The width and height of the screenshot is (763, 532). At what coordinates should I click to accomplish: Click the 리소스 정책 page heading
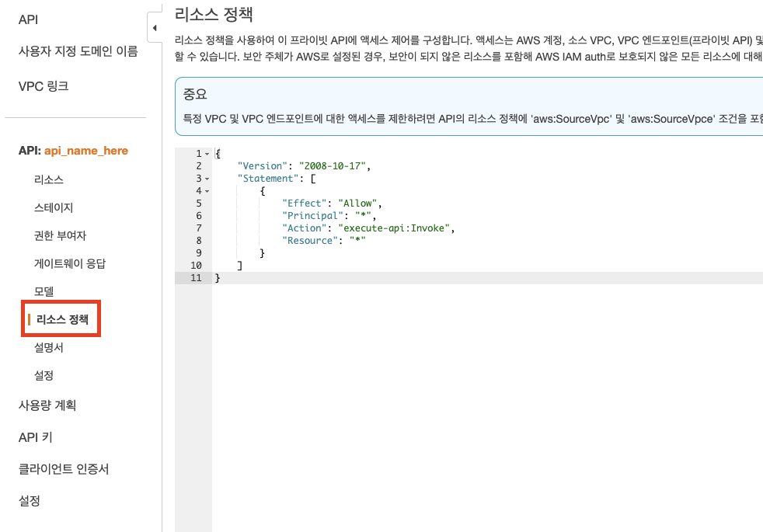coord(214,14)
